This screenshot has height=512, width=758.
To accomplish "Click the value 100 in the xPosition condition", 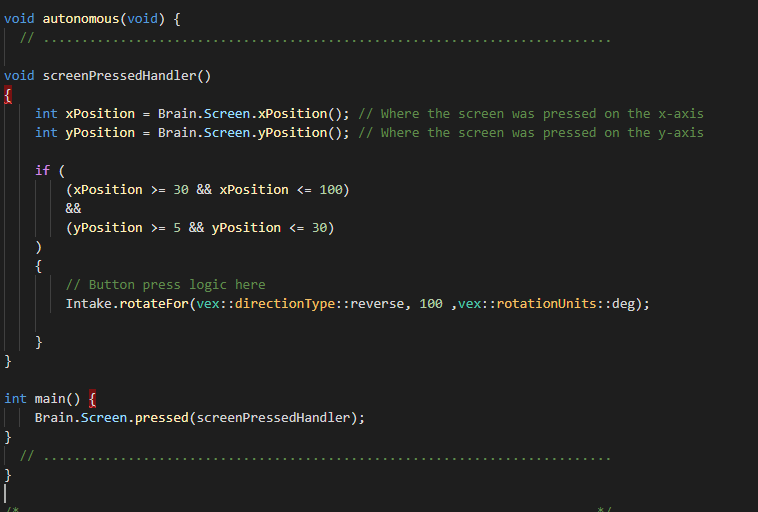I will pos(330,189).
